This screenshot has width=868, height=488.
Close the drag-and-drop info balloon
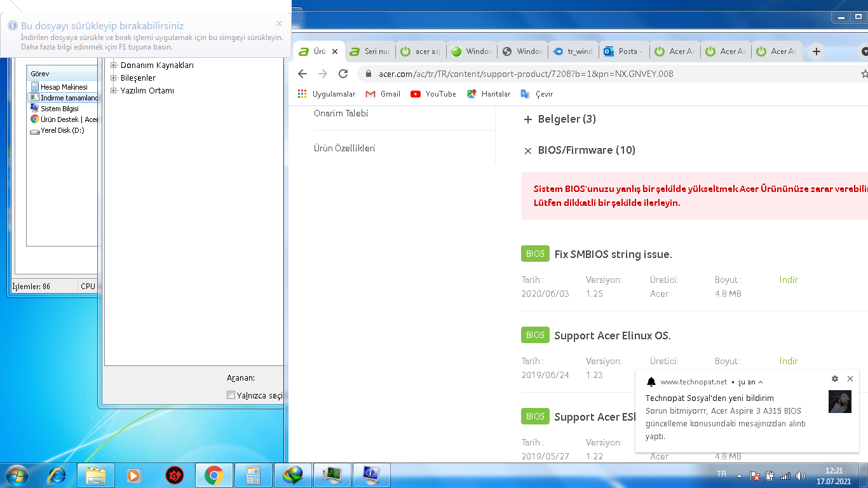tap(279, 24)
